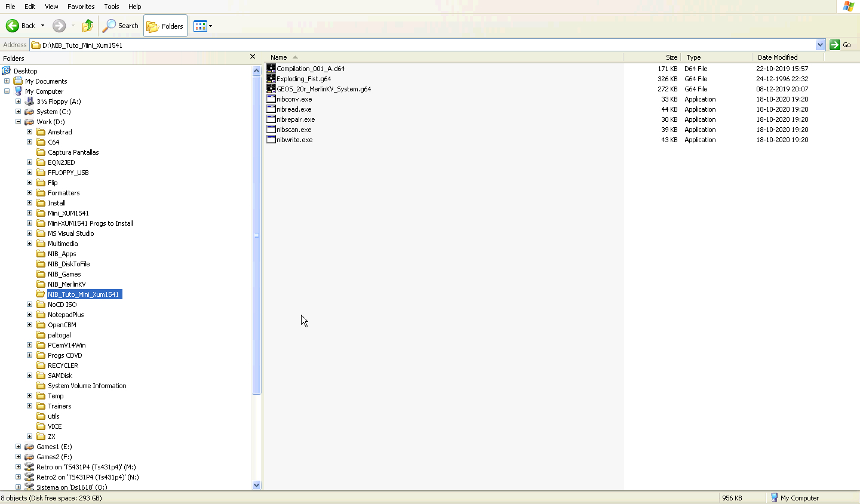This screenshot has height=504, width=860.
Task: Collapse My Computer tree node
Action: (x=7, y=91)
